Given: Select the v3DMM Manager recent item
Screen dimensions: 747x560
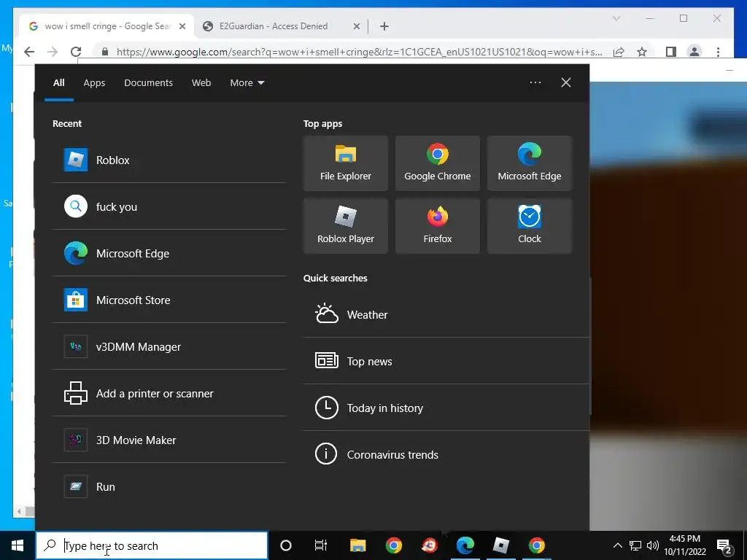Looking at the screenshot, I should (169, 346).
